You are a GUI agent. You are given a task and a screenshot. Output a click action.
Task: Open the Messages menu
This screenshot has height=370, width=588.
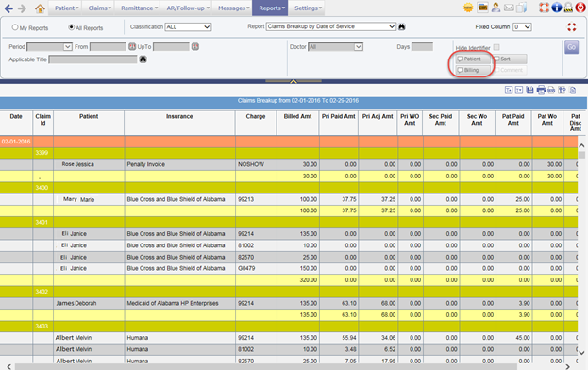point(233,8)
